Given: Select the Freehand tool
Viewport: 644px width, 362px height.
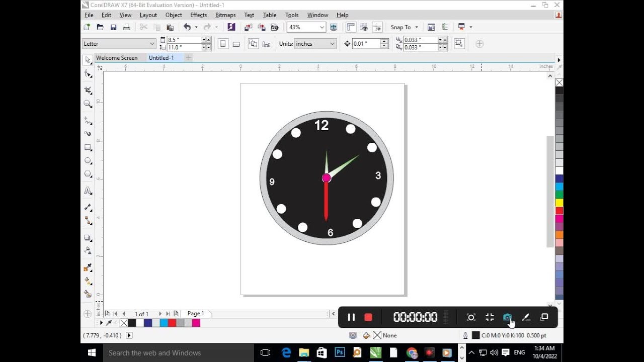Looking at the screenshot, I should (x=88, y=121).
